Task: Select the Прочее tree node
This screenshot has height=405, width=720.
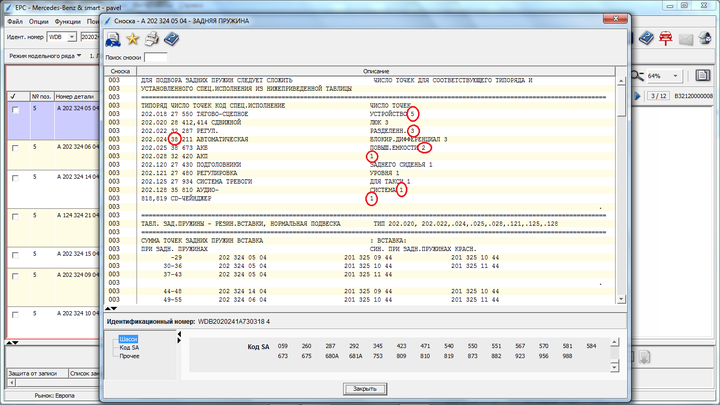Action: (x=129, y=356)
